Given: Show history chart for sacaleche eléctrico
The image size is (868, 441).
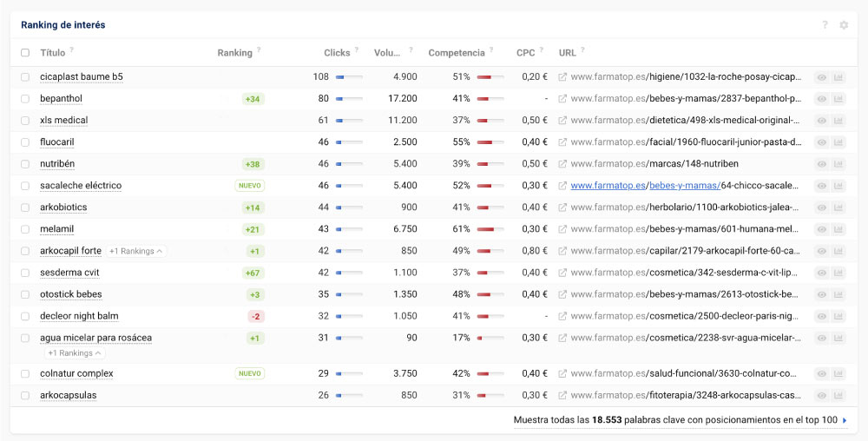Looking at the screenshot, I should [838, 186].
